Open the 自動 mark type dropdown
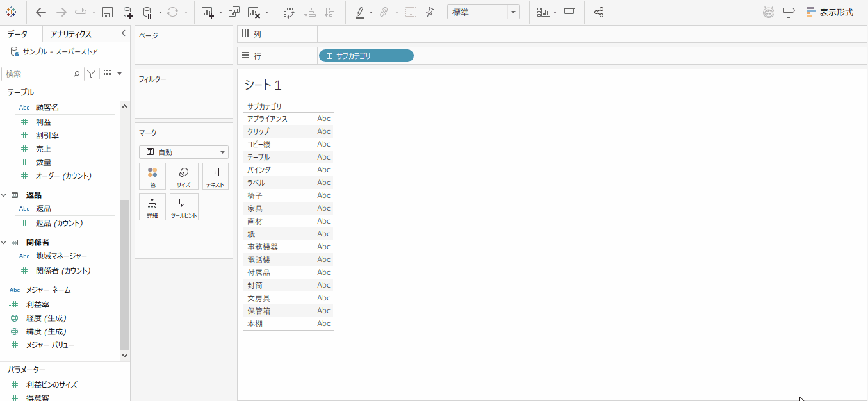The height and width of the screenshot is (401, 868). 184,152
